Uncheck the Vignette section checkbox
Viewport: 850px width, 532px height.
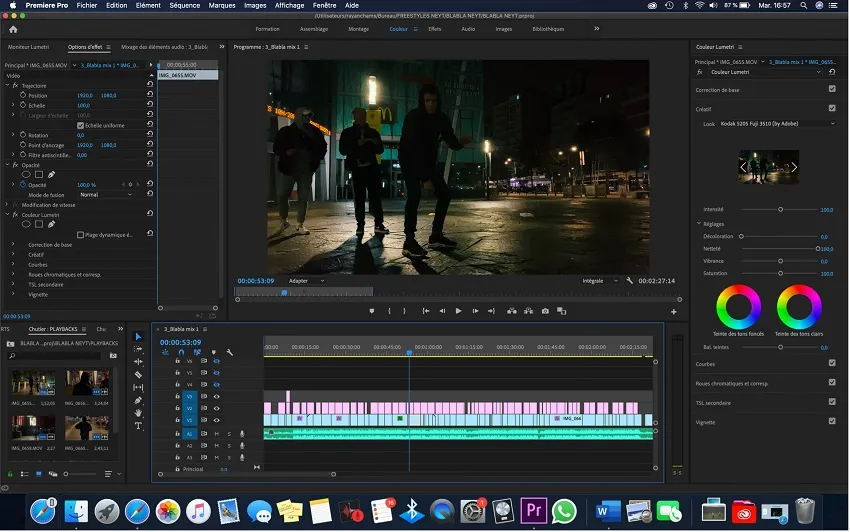pos(832,421)
